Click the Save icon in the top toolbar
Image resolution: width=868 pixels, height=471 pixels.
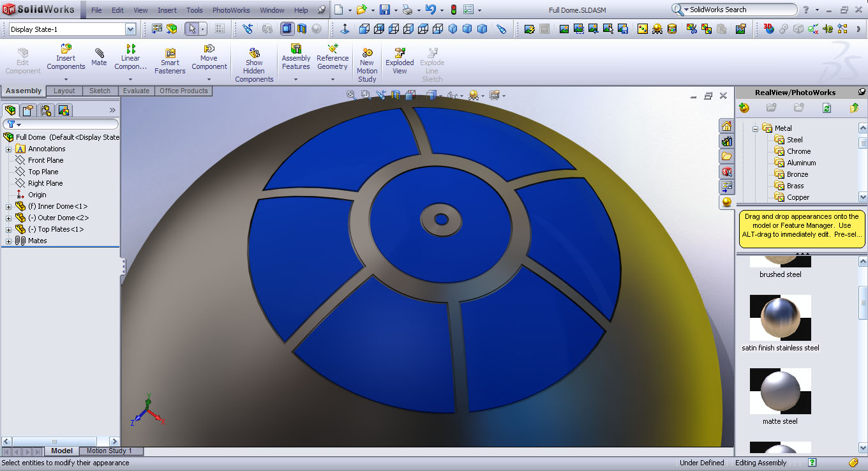click(385, 10)
